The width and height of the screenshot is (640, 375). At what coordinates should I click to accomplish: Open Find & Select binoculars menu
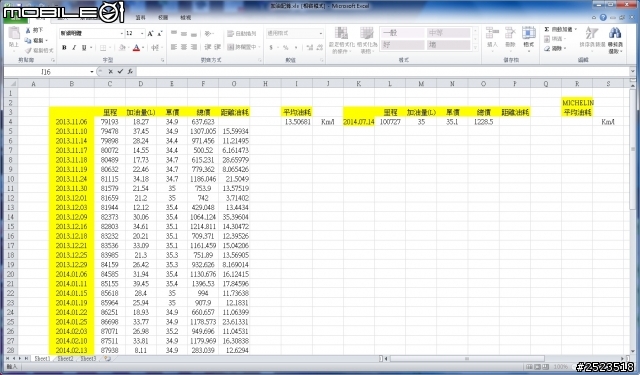[x=615, y=40]
